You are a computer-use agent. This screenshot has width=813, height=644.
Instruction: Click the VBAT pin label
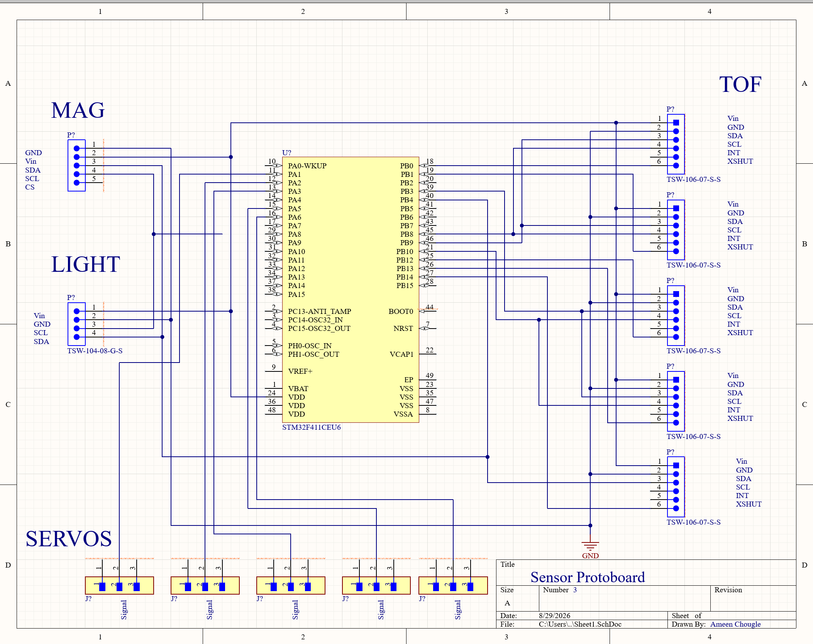pyautogui.click(x=298, y=389)
